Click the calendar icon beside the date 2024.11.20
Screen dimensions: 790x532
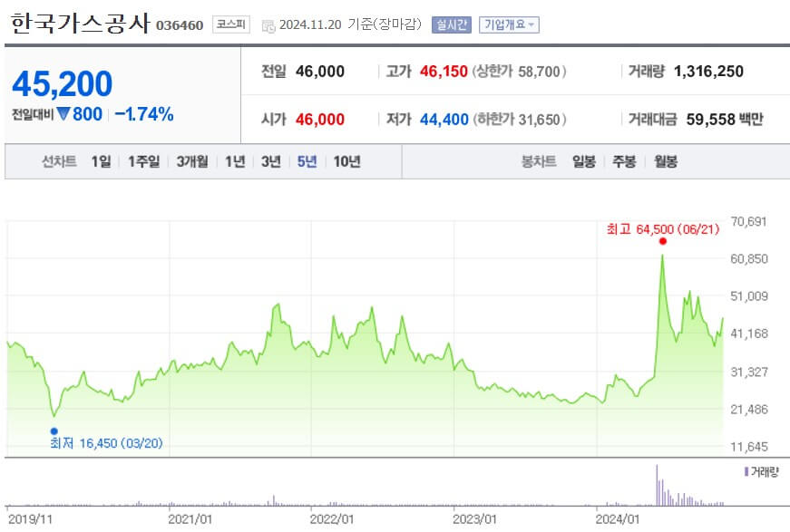click(x=268, y=25)
